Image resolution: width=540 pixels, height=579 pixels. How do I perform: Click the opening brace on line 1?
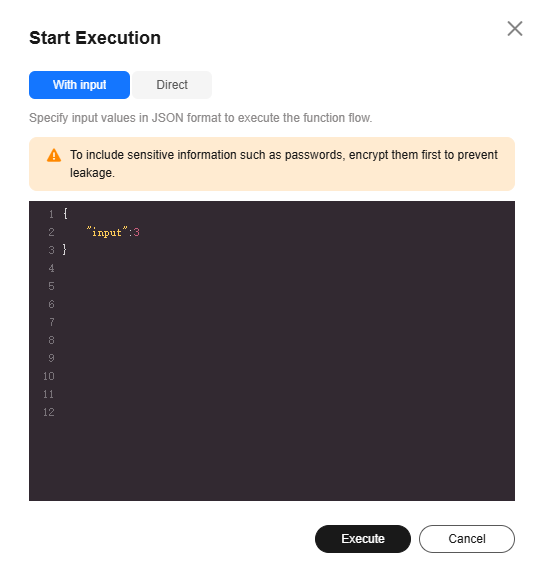click(x=65, y=214)
